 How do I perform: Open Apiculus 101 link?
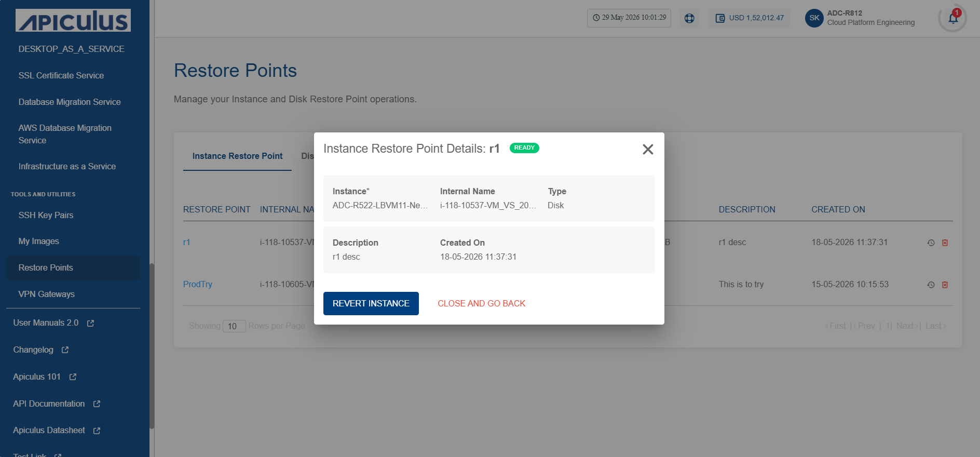tap(37, 377)
